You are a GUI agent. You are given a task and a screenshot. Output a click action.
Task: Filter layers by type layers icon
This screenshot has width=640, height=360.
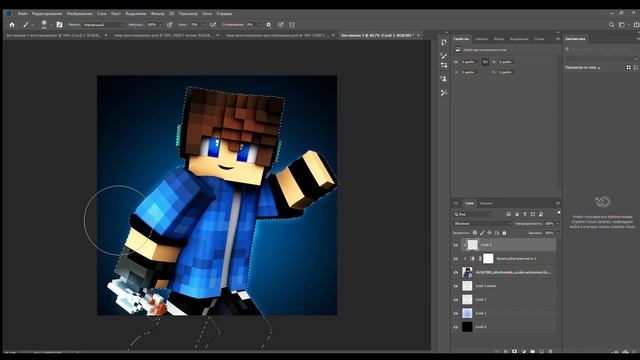point(525,214)
